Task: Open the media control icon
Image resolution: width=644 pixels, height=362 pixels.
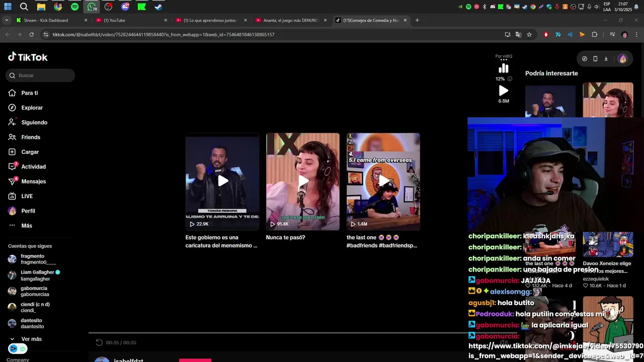Action: click(x=612, y=35)
